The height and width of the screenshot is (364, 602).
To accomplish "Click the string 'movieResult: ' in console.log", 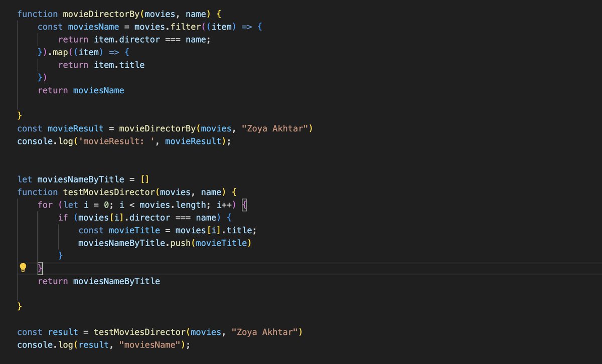I will pos(116,141).
